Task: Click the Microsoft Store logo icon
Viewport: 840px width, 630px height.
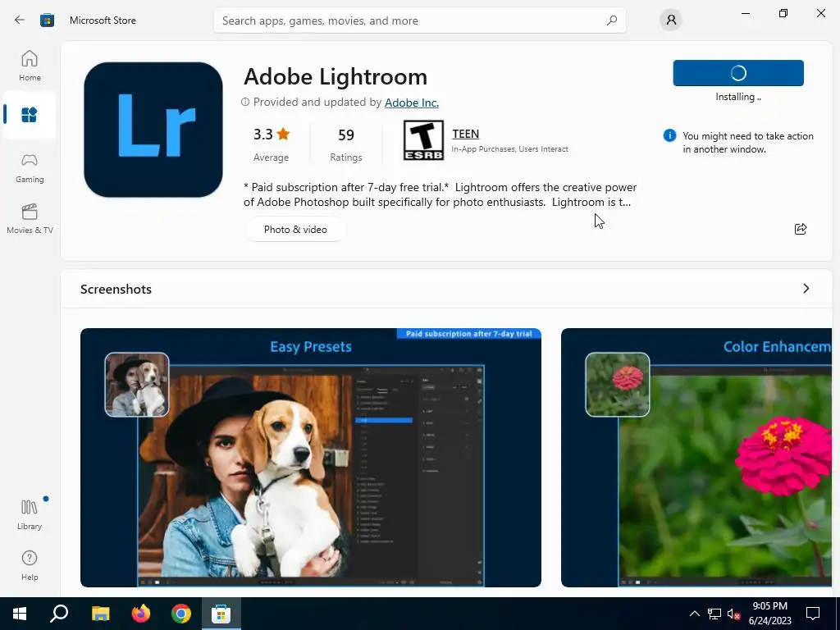Action: [x=47, y=21]
